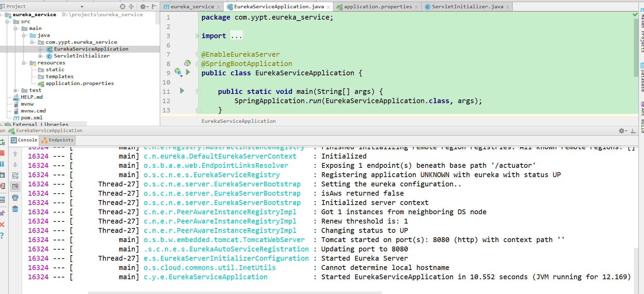Select application.properties in project tree
This screenshot has width=644, height=294.
[x=80, y=84]
